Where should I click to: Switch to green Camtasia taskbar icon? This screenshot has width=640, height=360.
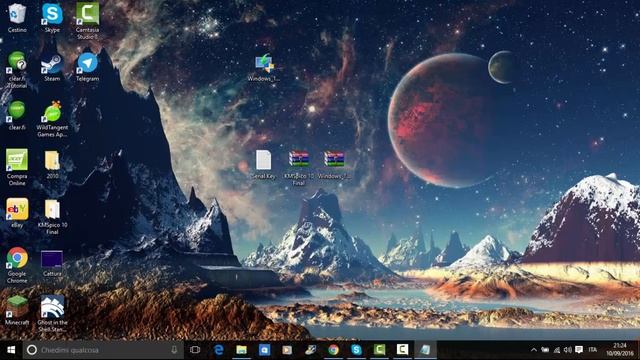point(379,350)
